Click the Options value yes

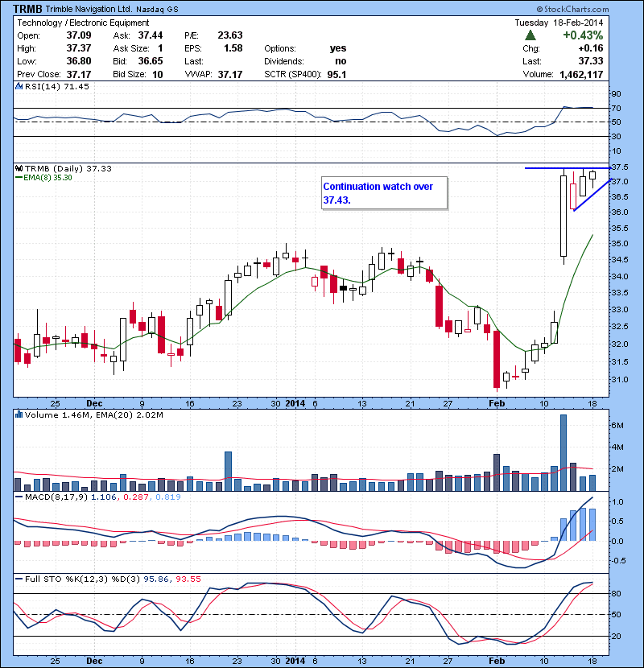(338, 48)
